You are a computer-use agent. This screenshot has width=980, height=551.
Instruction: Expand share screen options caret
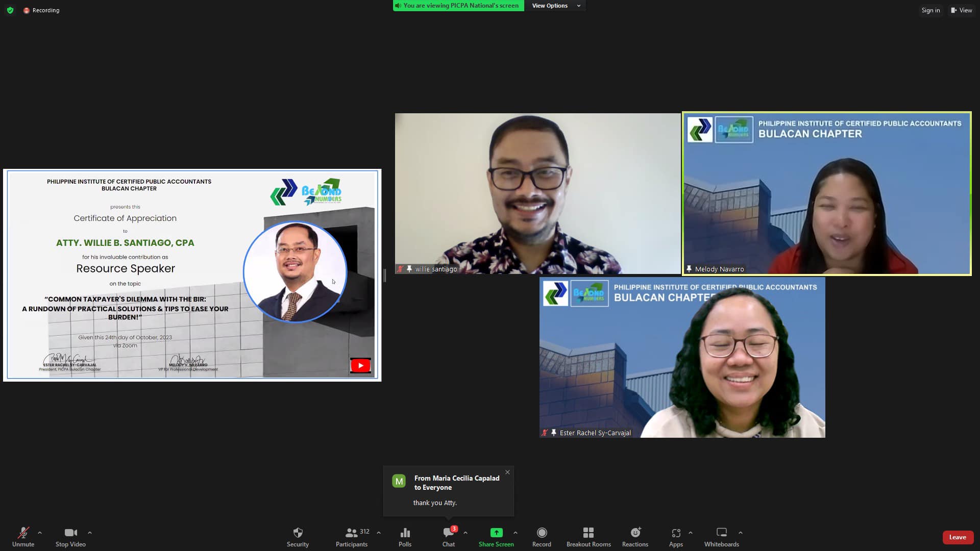coord(516,533)
